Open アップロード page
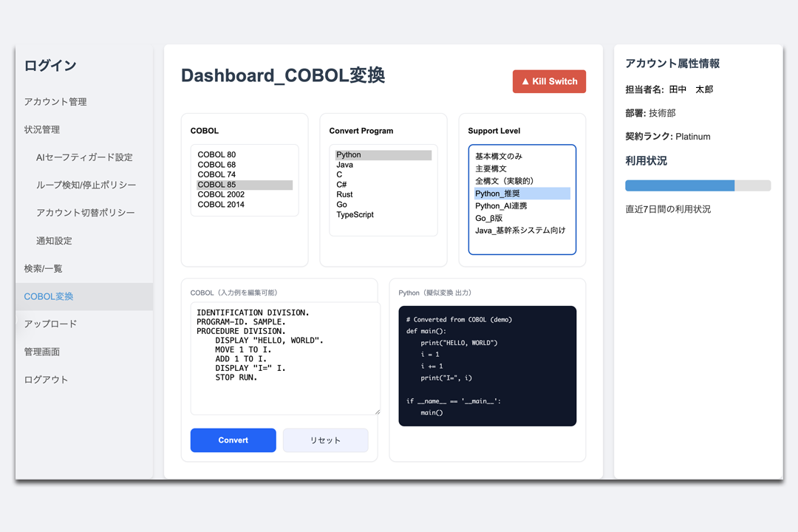Screen dimensions: 798x532 pyautogui.click(x=50, y=324)
